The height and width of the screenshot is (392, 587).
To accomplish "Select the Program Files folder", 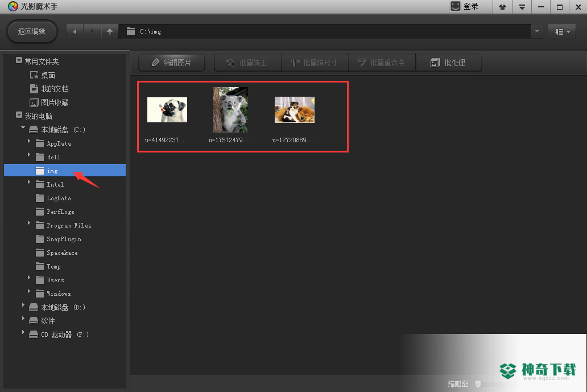I will [x=64, y=225].
